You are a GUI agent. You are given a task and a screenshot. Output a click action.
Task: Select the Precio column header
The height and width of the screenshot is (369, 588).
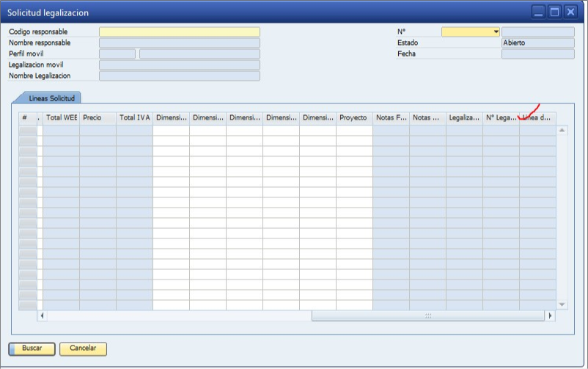98,117
